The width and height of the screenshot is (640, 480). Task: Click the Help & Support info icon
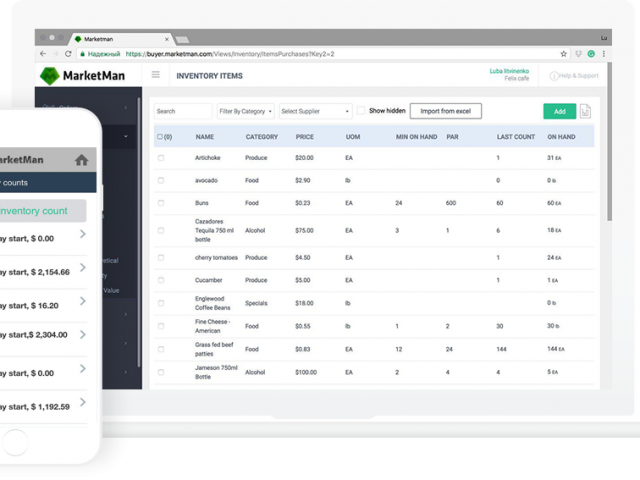click(x=553, y=76)
